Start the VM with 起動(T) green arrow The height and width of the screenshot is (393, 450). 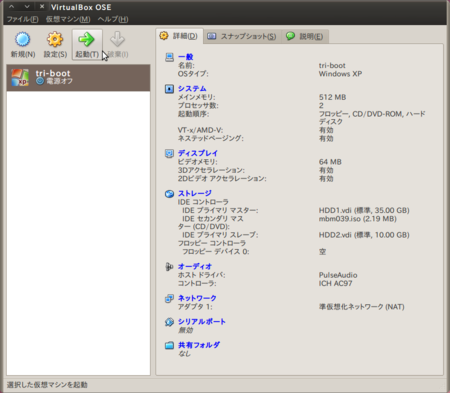point(87,39)
